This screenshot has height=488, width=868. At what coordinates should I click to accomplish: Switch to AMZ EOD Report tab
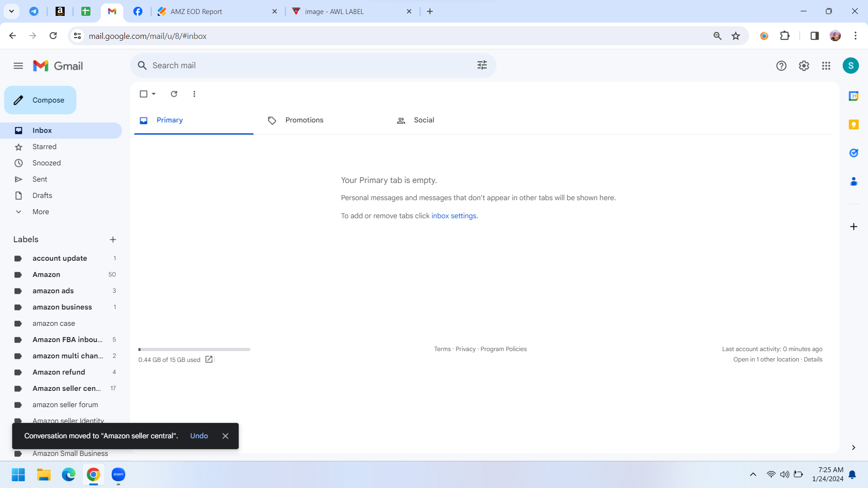(x=217, y=11)
